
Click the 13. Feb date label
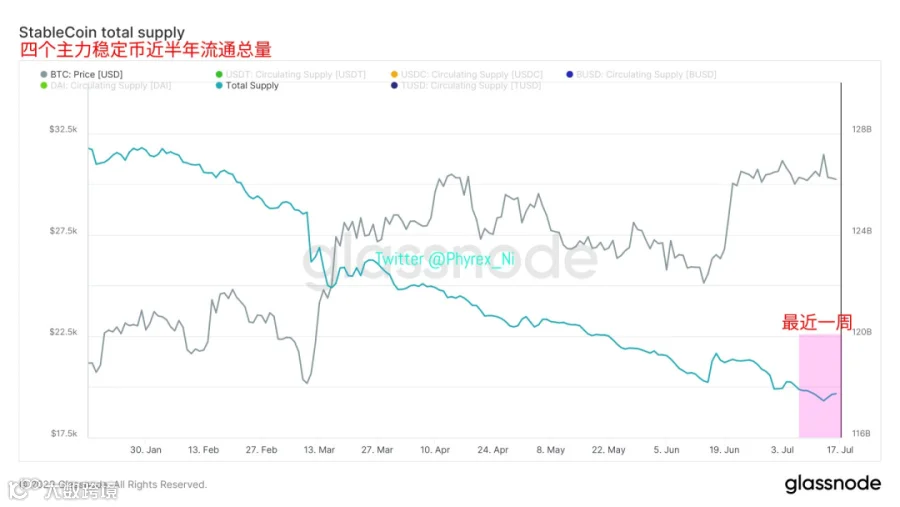pyautogui.click(x=203, y=450)
